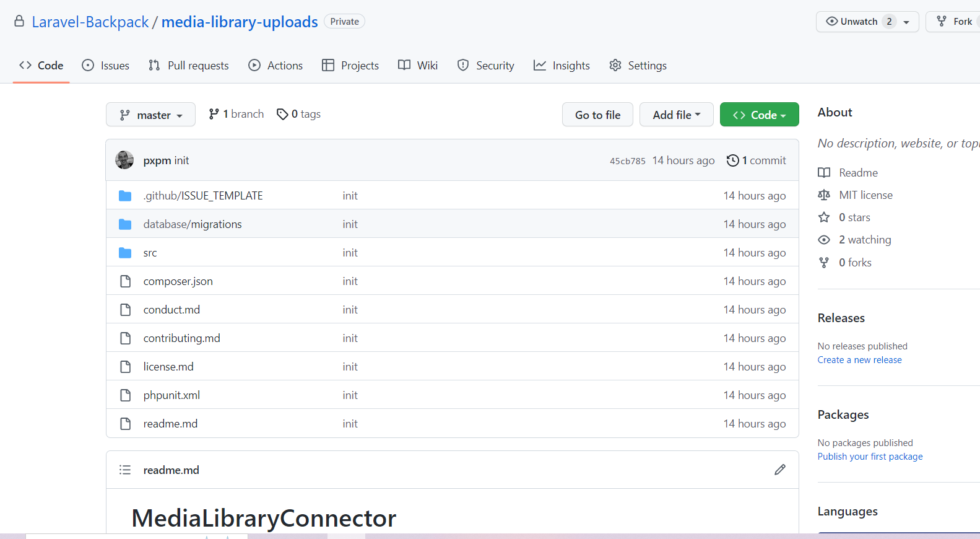980x539 pixels.
Task: Open the Laravel-Backpack organization link
Action: [90, 22]
